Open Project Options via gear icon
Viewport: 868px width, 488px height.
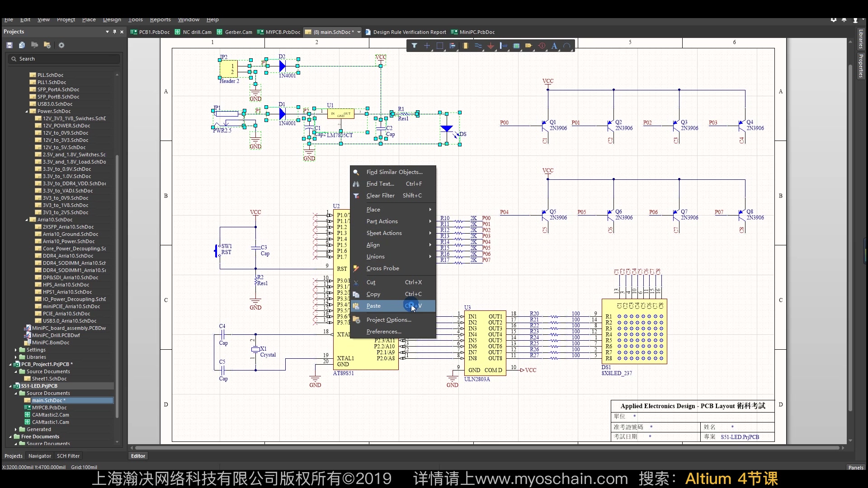tap(61, 45)
